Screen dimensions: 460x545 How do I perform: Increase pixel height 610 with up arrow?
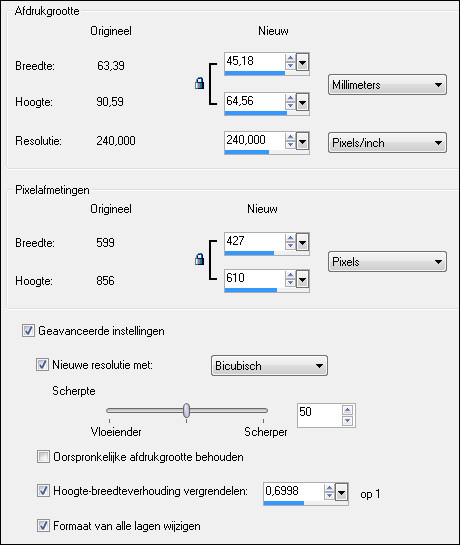tap(290, 275)
